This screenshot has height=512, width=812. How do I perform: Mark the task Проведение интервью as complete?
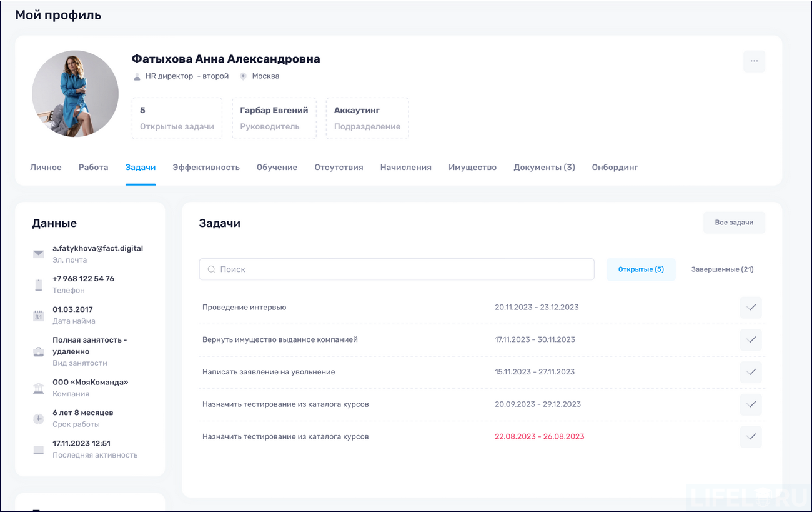[751, 308]
